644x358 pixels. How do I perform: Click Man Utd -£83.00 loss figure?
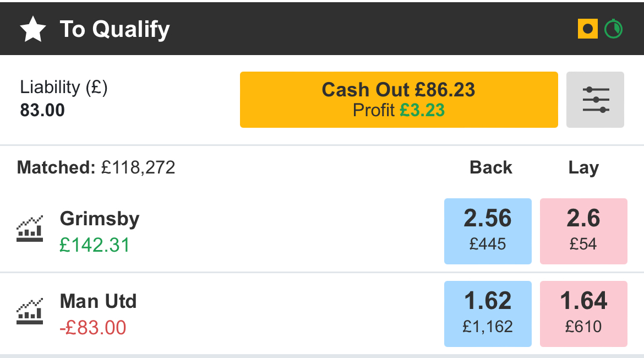click(93, 328)
